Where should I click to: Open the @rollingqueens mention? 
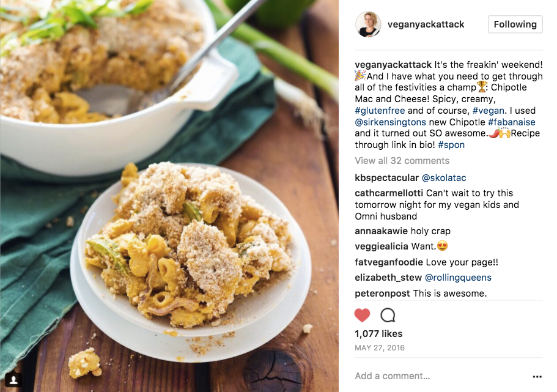click(x=458, y=278)
